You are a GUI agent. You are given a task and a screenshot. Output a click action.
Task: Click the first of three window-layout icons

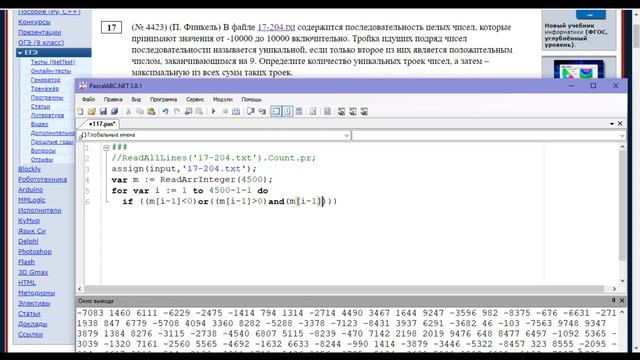coord(341,111)
